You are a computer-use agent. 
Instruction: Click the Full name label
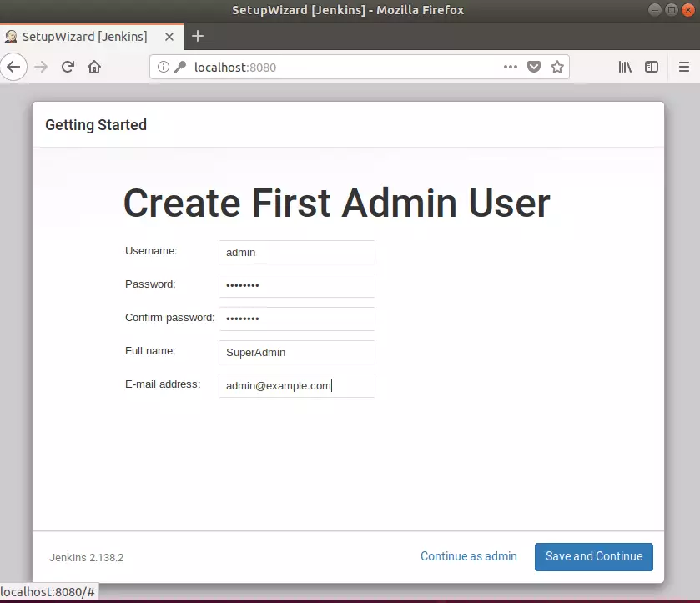[x=150, y=351]
